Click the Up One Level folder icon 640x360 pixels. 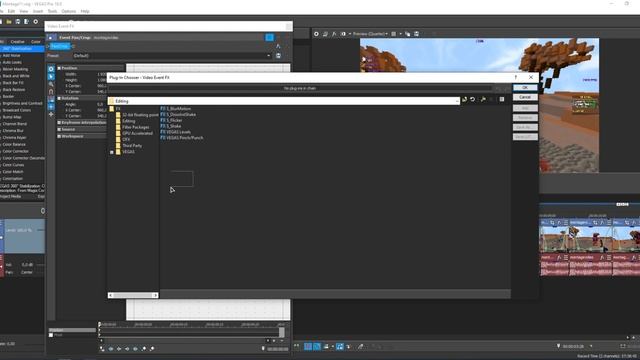pyautogui.click(x=464, y=99)
